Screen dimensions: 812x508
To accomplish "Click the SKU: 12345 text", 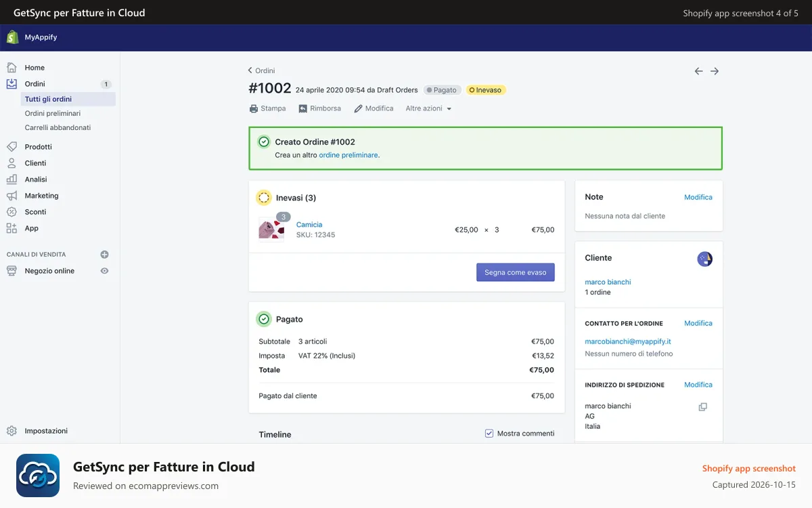I will [x=315, y=235].
